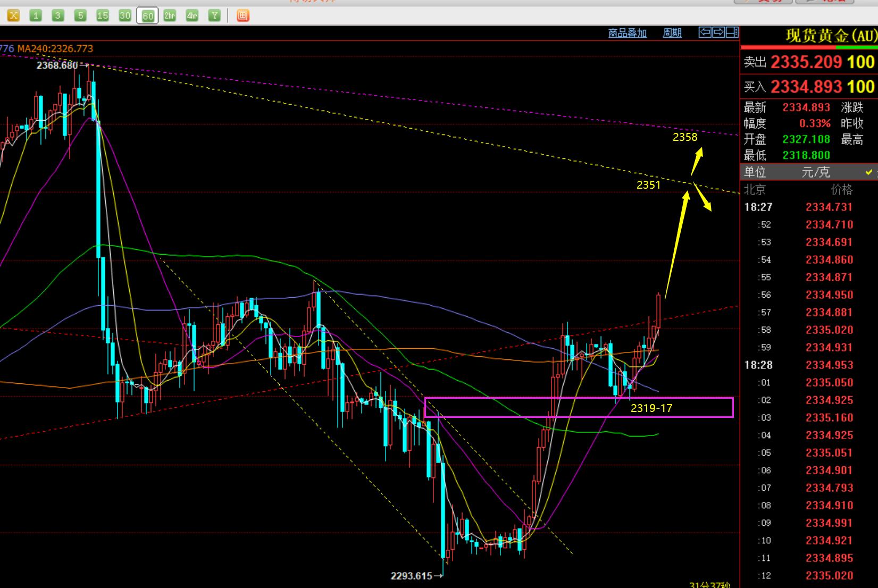Click the red-green buy/sell ratio bar
The image size is (878, 588).
click(x=809, y=48)
